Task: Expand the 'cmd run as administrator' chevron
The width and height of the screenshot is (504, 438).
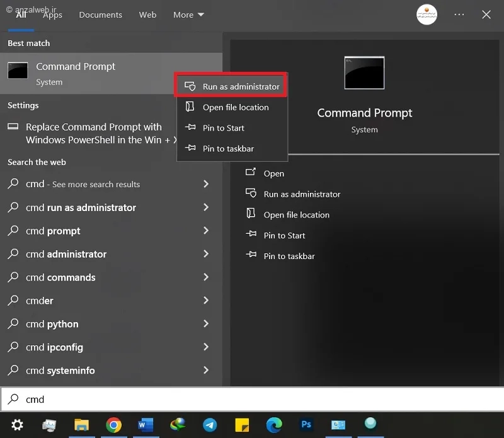Action: pyautogui.click(x=206, y=207)
